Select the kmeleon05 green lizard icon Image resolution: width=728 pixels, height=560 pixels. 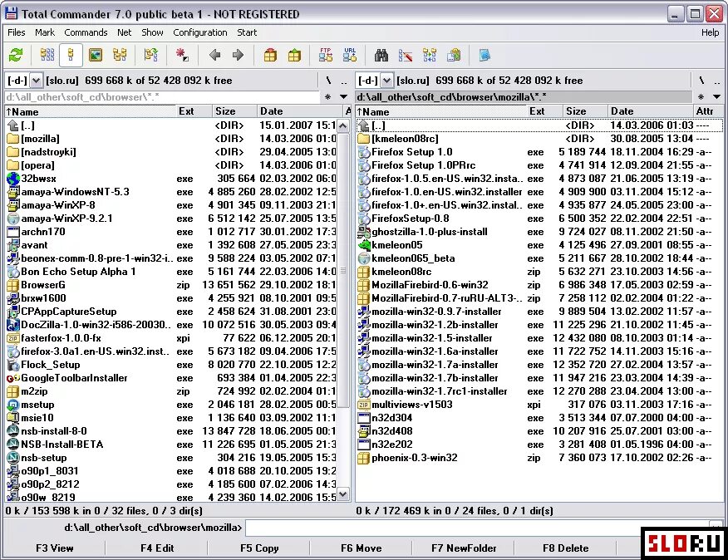click(364, 245)
